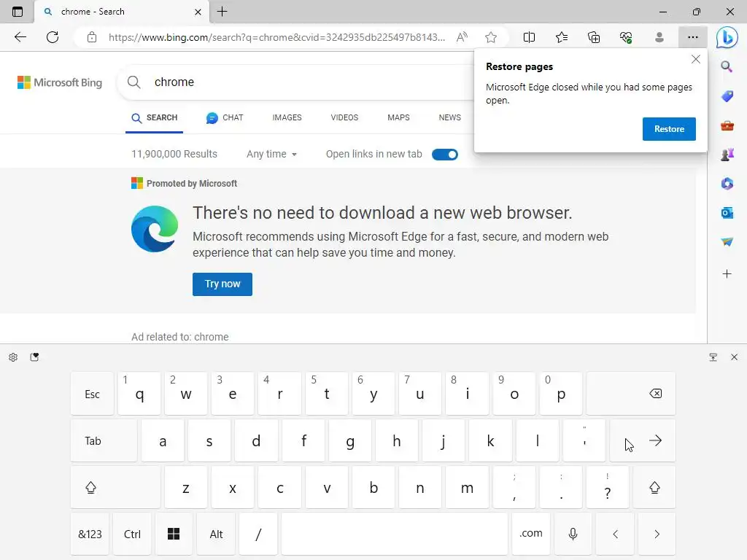747x560 pixels.
Task: Toggle the left Shift key
Action: [x=115, y=488]
